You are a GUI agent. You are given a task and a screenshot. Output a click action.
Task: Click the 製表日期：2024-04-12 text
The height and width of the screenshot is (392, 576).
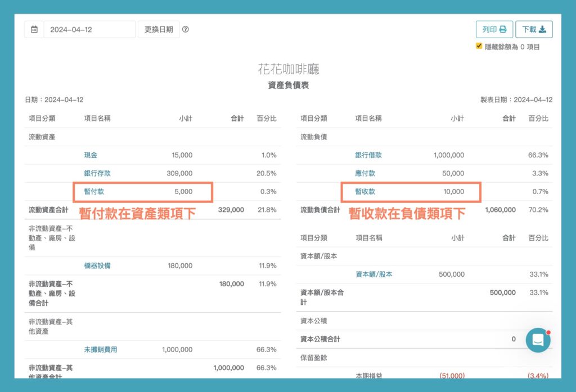click(516, 100)
